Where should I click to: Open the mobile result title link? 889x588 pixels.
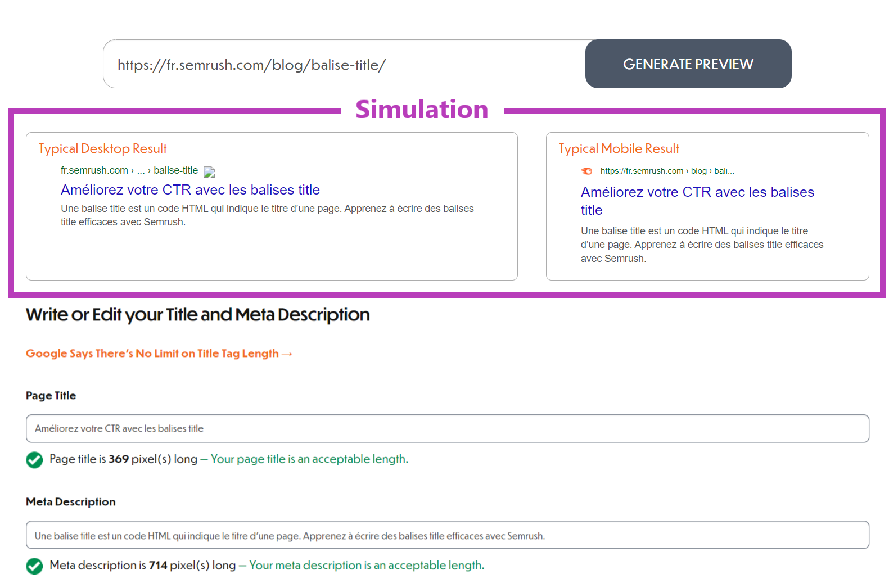pos(697,193)
